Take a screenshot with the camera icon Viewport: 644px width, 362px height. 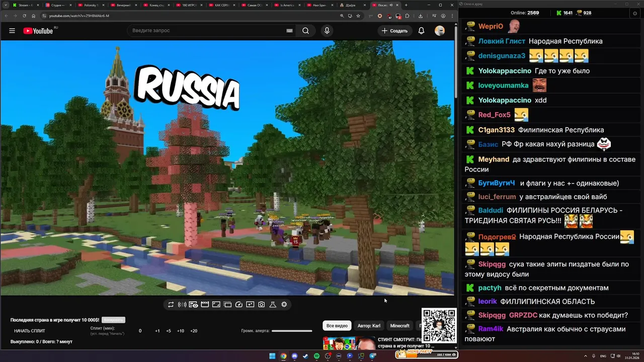pos(262,304)
